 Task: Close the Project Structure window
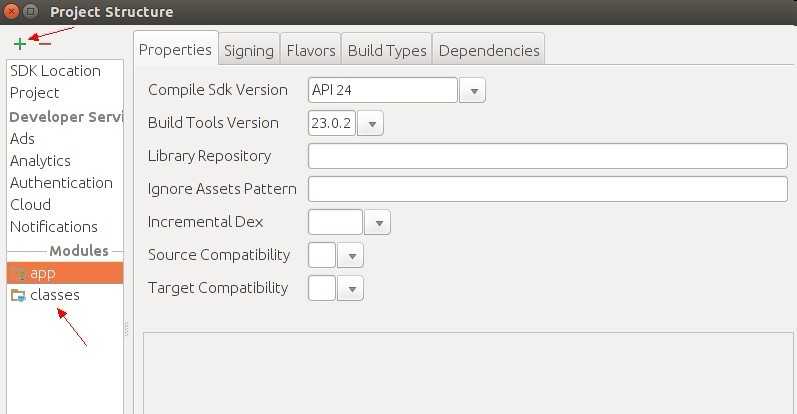[11, 12]
